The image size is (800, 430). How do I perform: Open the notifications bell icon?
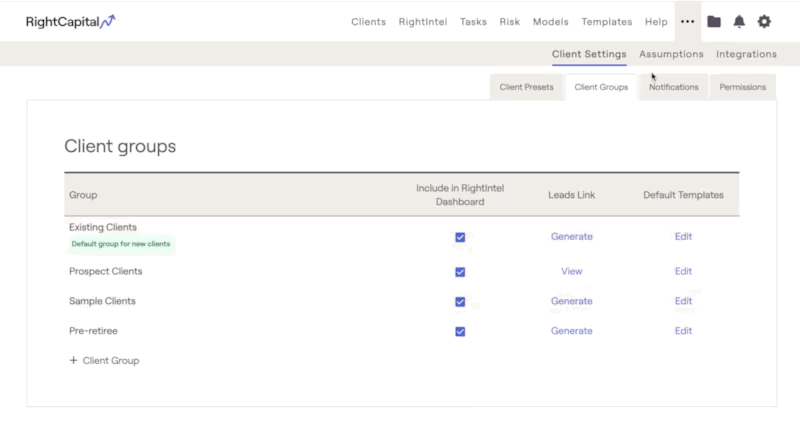[739, 21]
